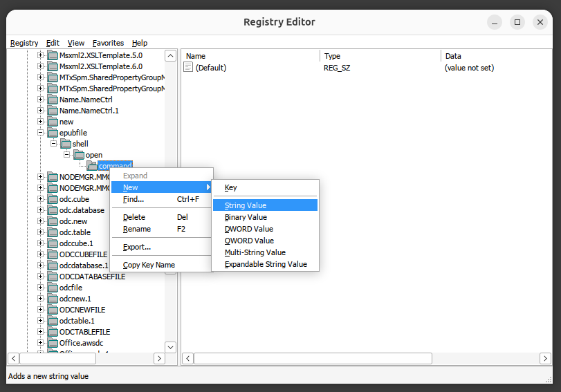The image size is (561, 392).
Task: Collapse the shell subkey node
Action: click(x=53, y=144)
